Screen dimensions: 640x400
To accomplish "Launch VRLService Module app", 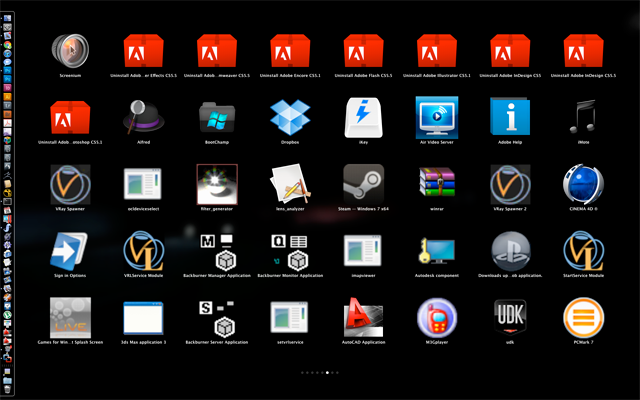I will [144, 251].
